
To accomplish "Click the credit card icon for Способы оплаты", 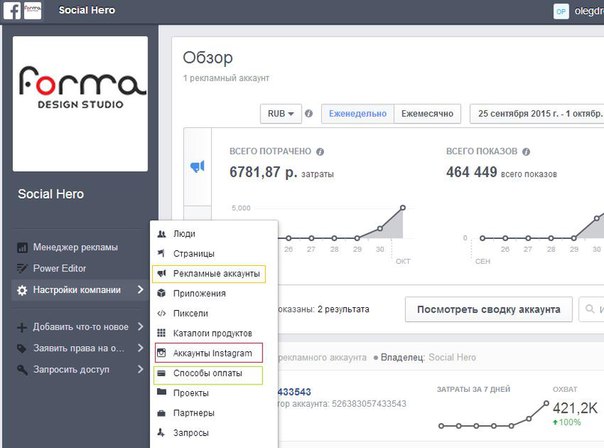I will point(161,373).
